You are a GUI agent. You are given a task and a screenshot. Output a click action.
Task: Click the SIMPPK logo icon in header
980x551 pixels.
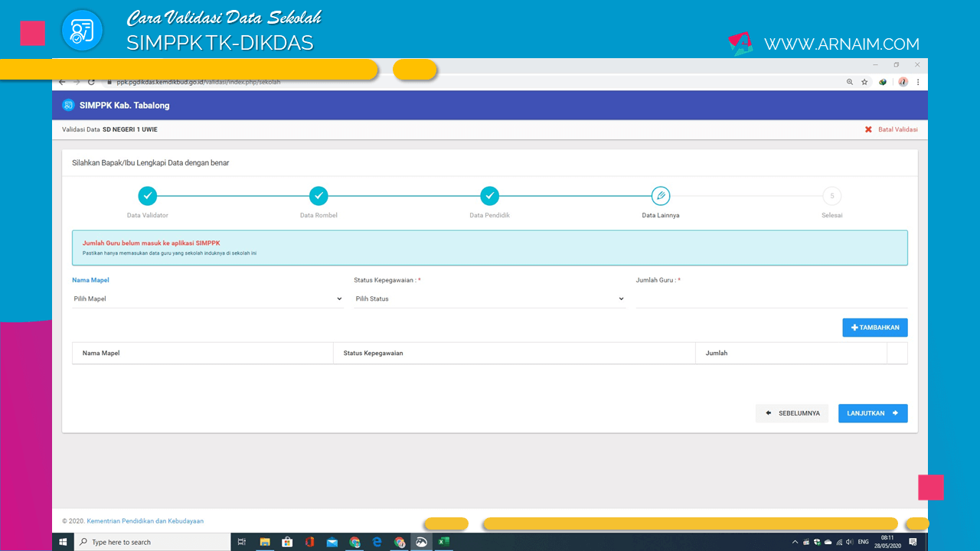[68, 105]
